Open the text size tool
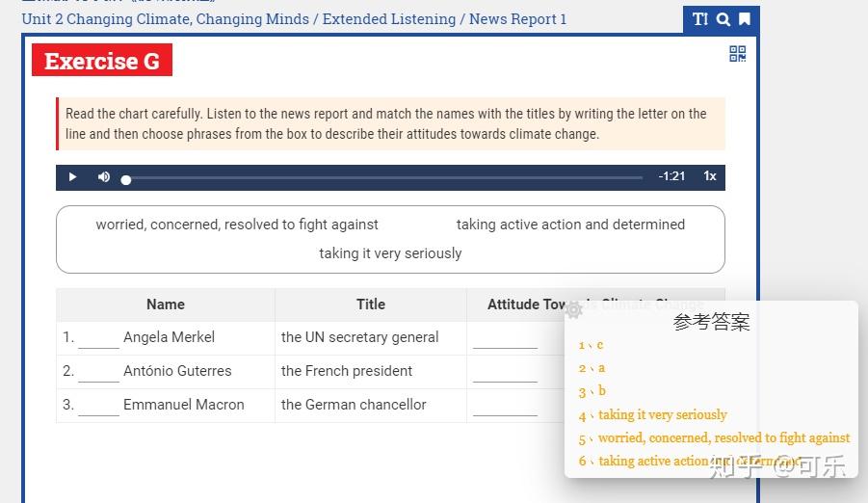 pyautogui.click(x=700, y=19)
